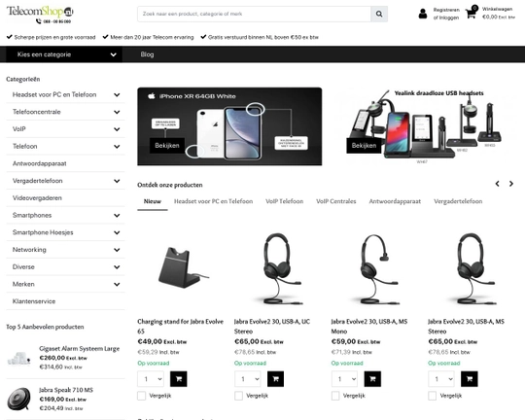
Task: Tick Vergelijk for Charging stand Jabra Evolve 65
Action: 142,396
